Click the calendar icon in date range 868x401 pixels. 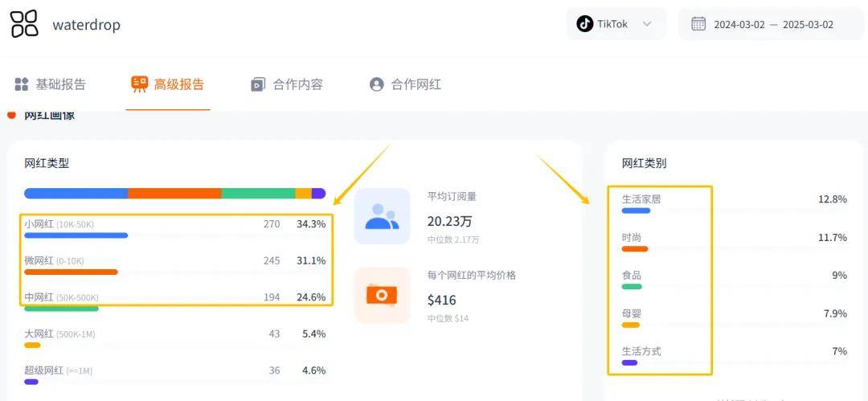[698, 24]
